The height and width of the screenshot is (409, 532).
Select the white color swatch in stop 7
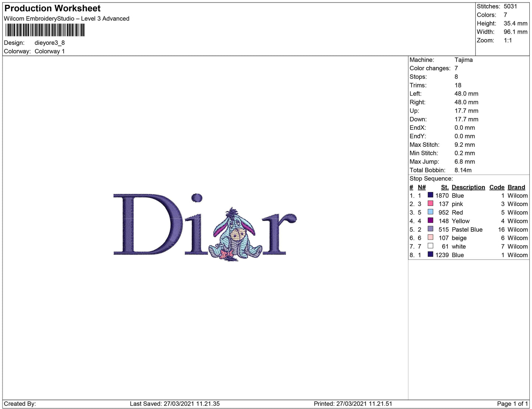[x=430, y=246]
